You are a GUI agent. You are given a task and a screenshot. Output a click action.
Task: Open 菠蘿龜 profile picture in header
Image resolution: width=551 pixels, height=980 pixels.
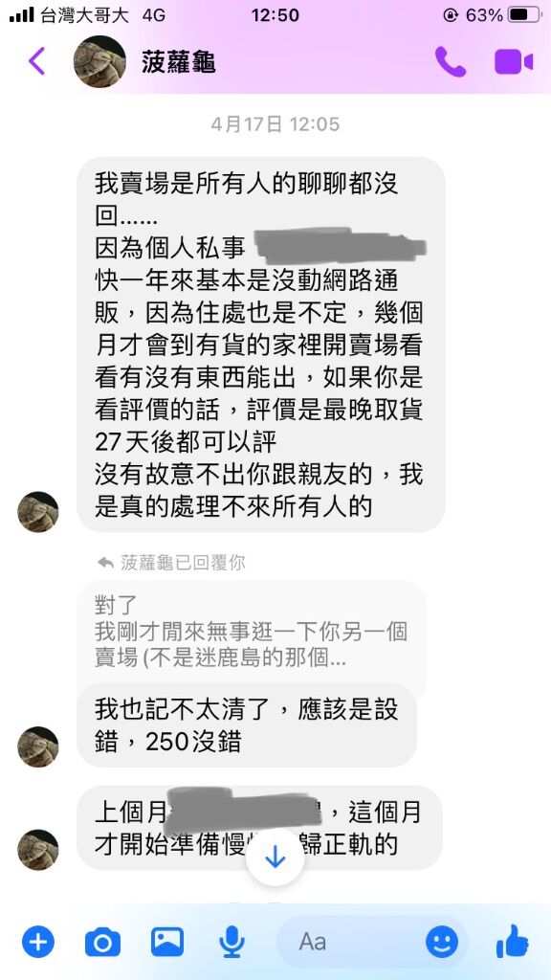[x=99, y=61]
